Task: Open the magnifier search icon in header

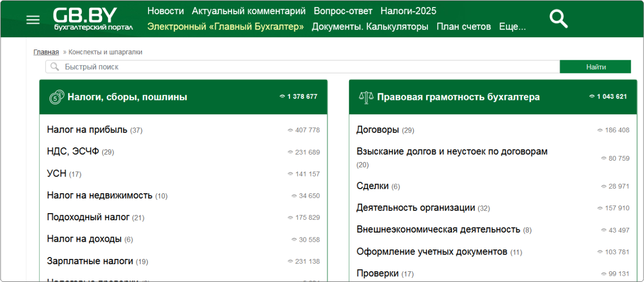Action: (558, 19)
